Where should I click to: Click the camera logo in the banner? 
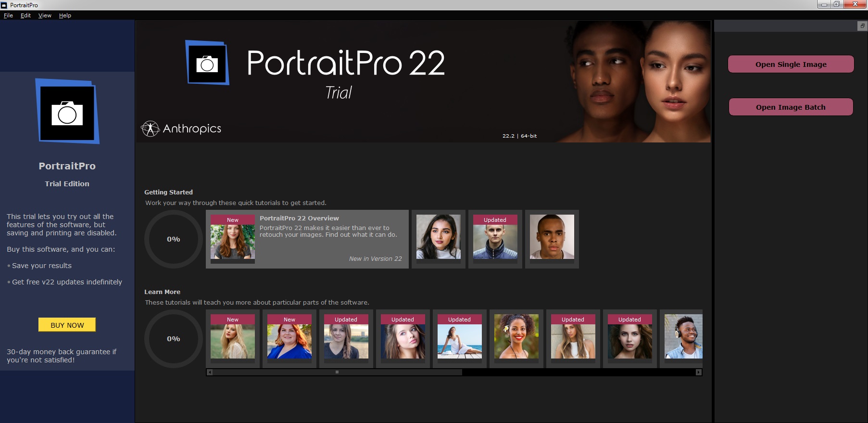point(207,63)
